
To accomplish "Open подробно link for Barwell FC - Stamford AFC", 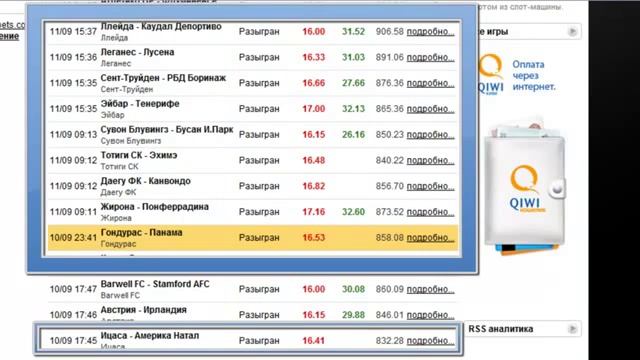I will (430, 289).
